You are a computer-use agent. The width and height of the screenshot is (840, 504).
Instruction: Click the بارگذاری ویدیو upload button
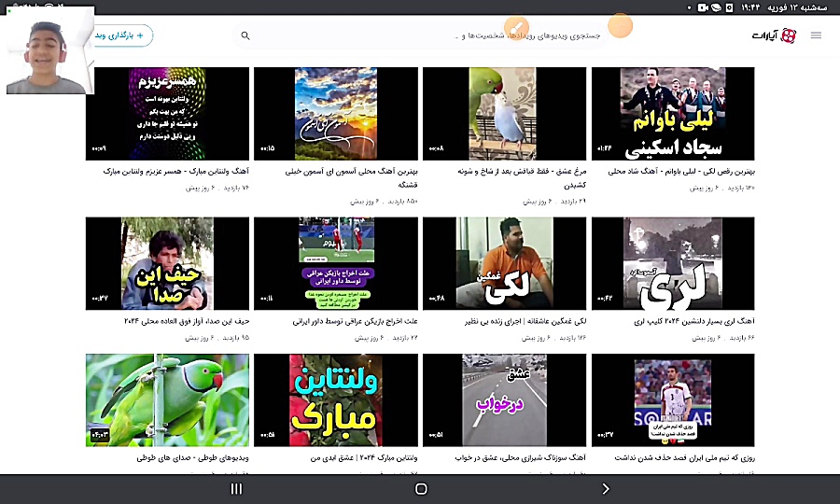(122, 35)
